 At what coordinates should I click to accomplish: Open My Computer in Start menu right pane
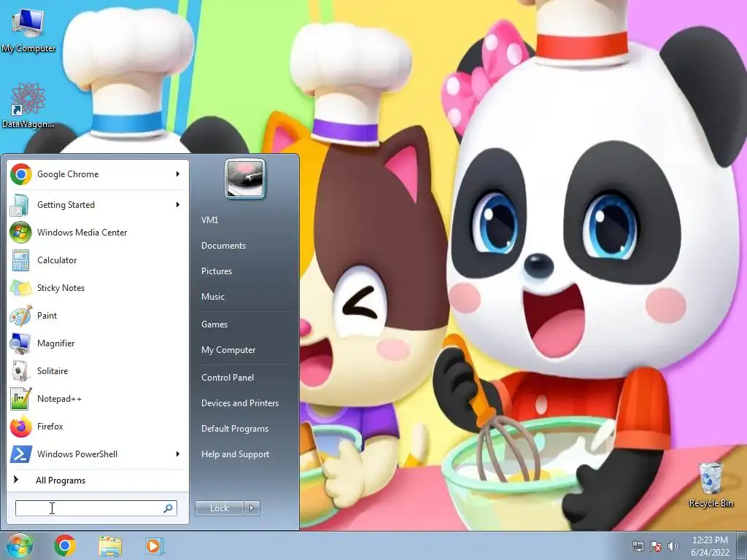(228, 350)
